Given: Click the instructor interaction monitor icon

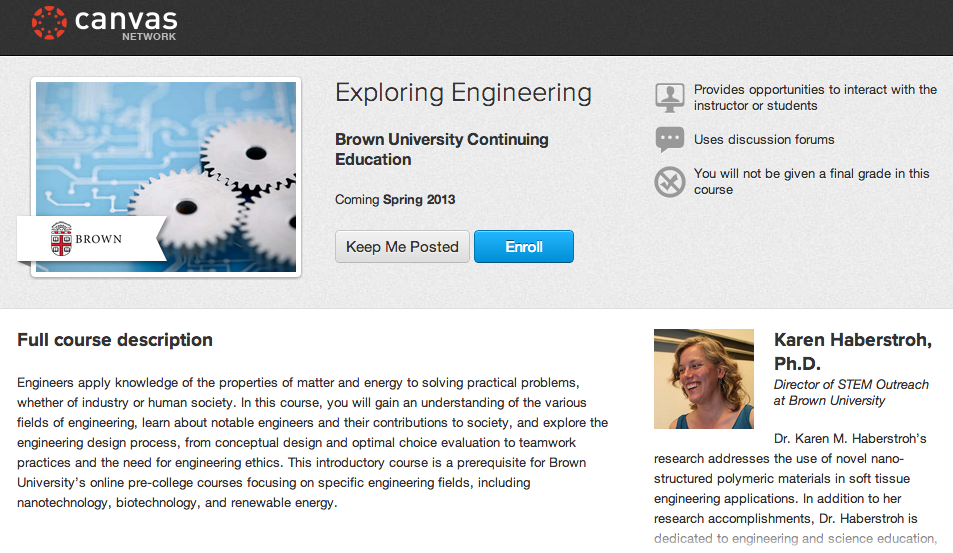Looking at the screenshot, I should (669, 97).
